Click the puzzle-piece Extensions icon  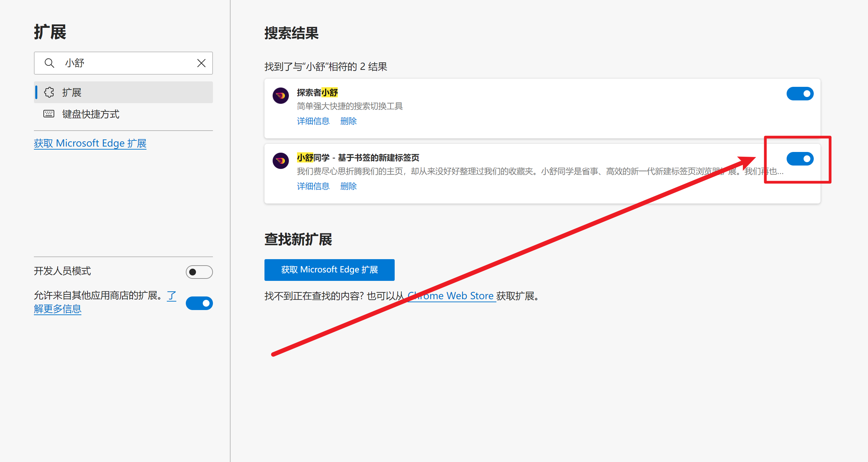pyautogui.click(x=49, y=92)
